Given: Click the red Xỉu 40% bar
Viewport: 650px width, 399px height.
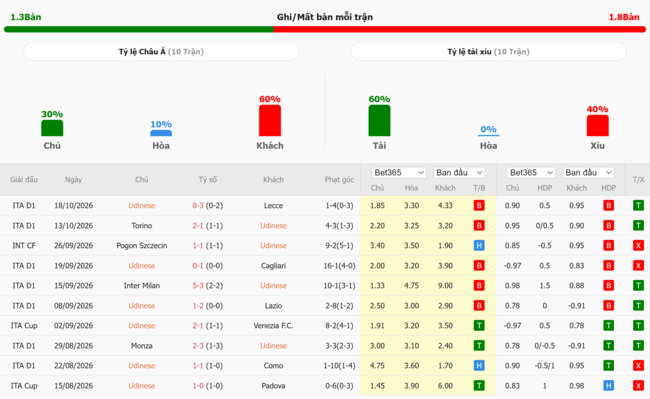Looking at the screenshot, I should pyautogui.click(x=597, y=126).
